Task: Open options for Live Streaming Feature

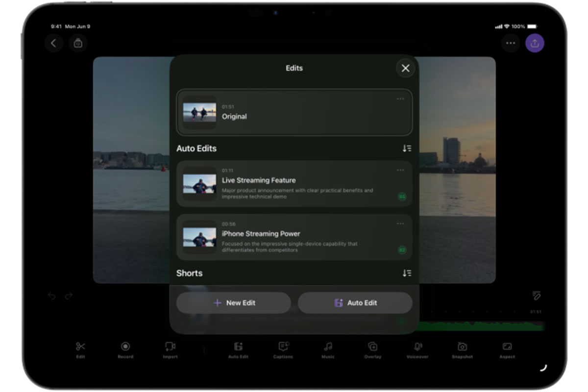Action: pos(400,171)
